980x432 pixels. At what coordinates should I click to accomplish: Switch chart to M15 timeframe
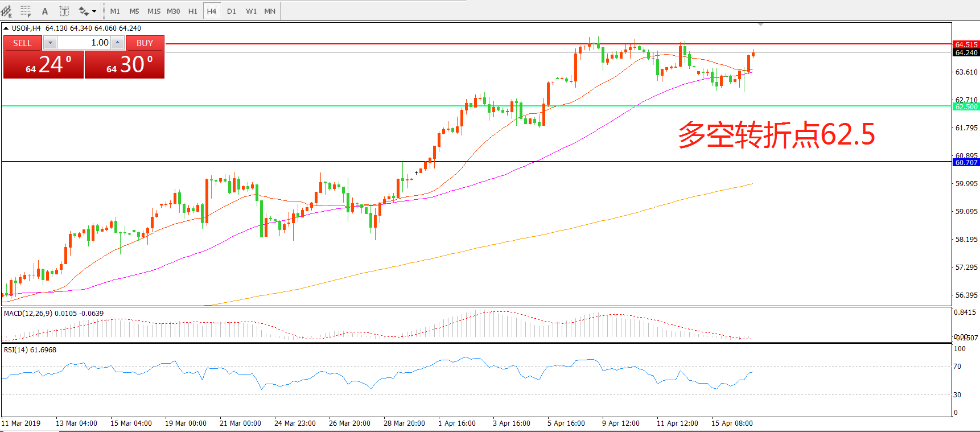point(154,11)
